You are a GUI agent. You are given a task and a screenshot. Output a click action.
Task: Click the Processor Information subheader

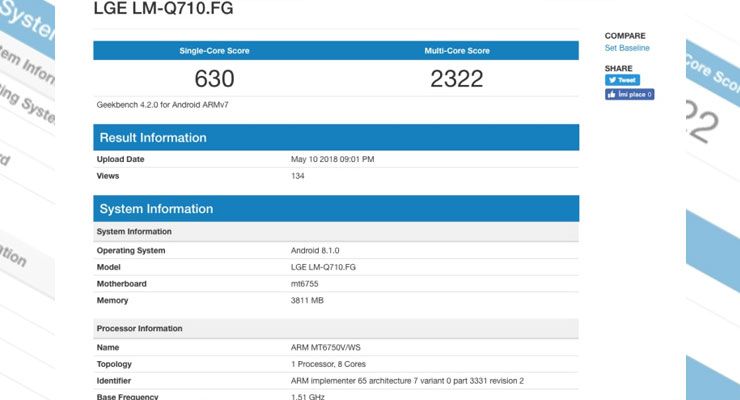(336, 328)
